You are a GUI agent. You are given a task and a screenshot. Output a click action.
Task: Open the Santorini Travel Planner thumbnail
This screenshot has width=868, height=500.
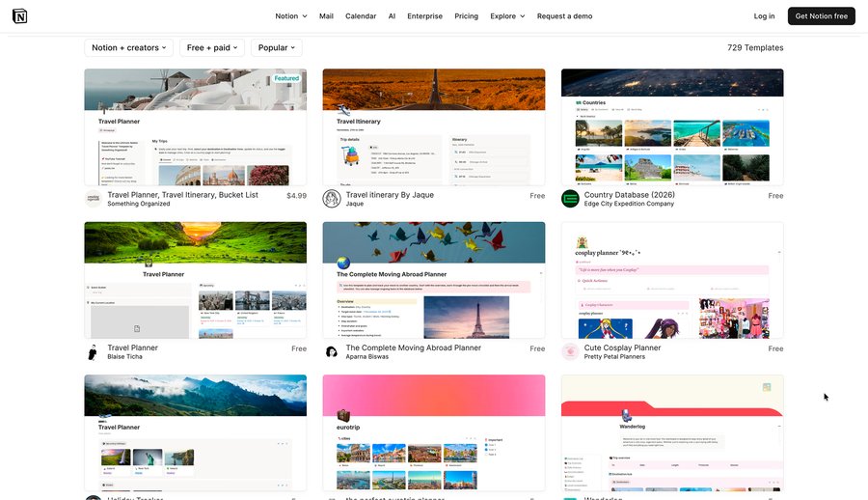[x=196, y=127]
